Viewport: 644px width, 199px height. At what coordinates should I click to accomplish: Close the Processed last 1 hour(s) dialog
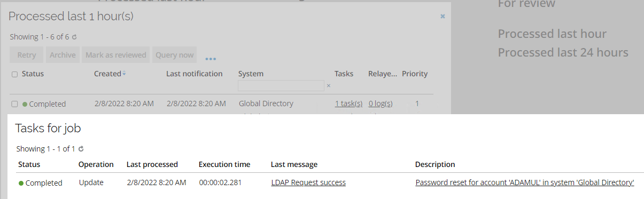point(443,17)
